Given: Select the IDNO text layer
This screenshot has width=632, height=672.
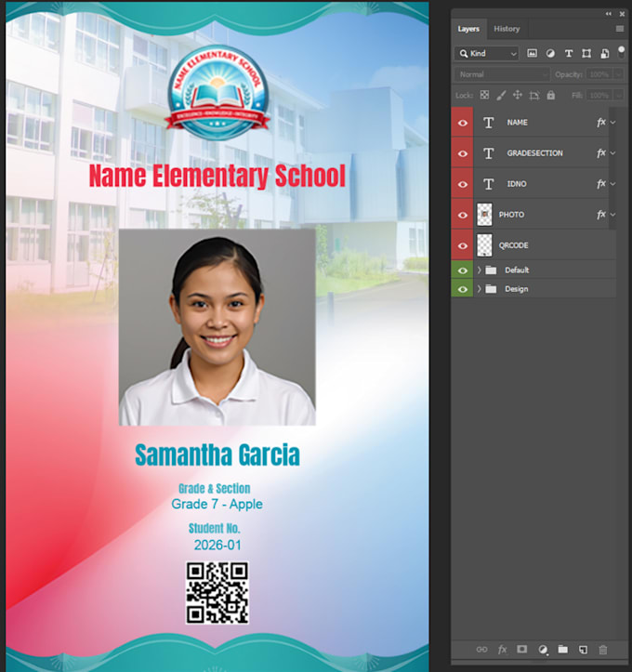Looking at the screenshot, I should coord(541,184).
